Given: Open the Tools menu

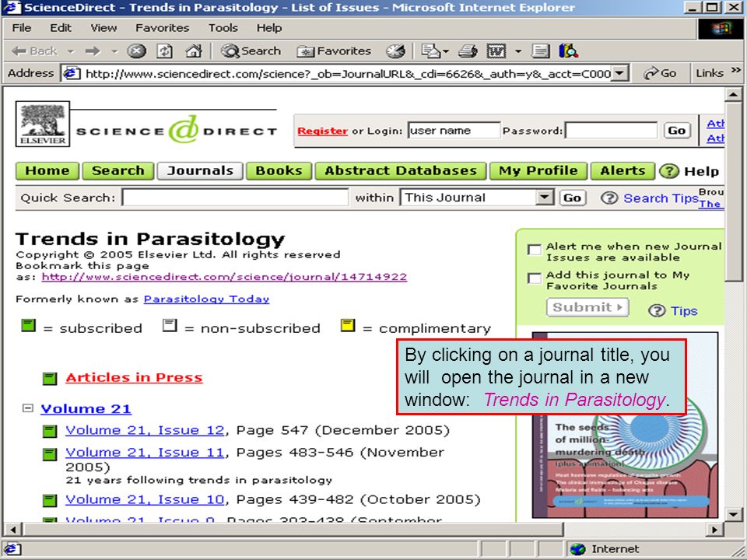Looking at the screenshot, I should click(223, 28).
